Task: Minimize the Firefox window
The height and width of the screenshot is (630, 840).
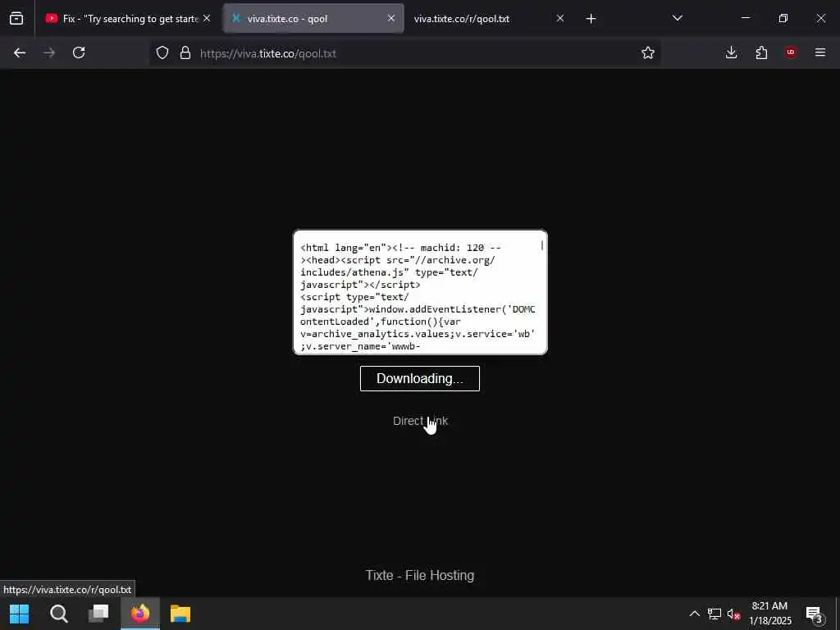Action: point(745,18)
